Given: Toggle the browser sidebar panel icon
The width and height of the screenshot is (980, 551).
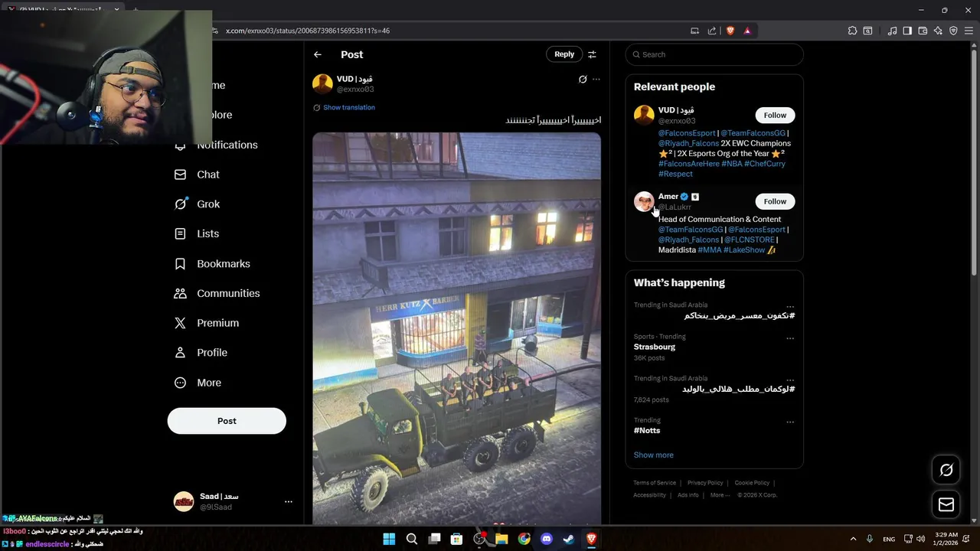Looking at the screenshot, I should (x=907, y=31).
